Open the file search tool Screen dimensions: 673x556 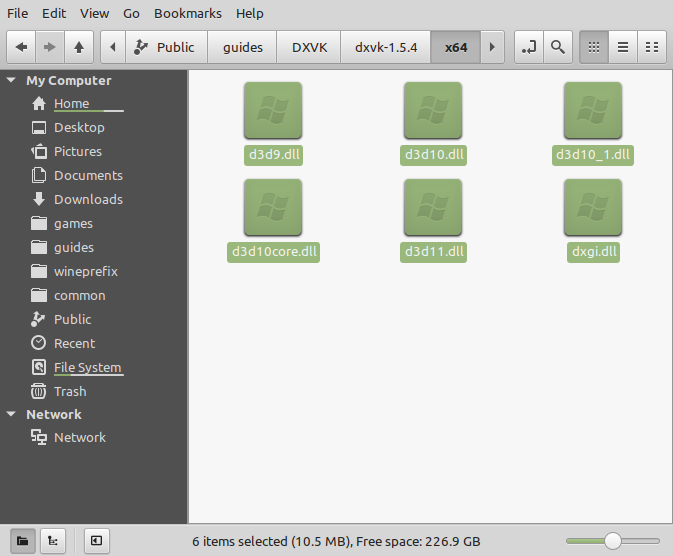(x=558, y=47)
